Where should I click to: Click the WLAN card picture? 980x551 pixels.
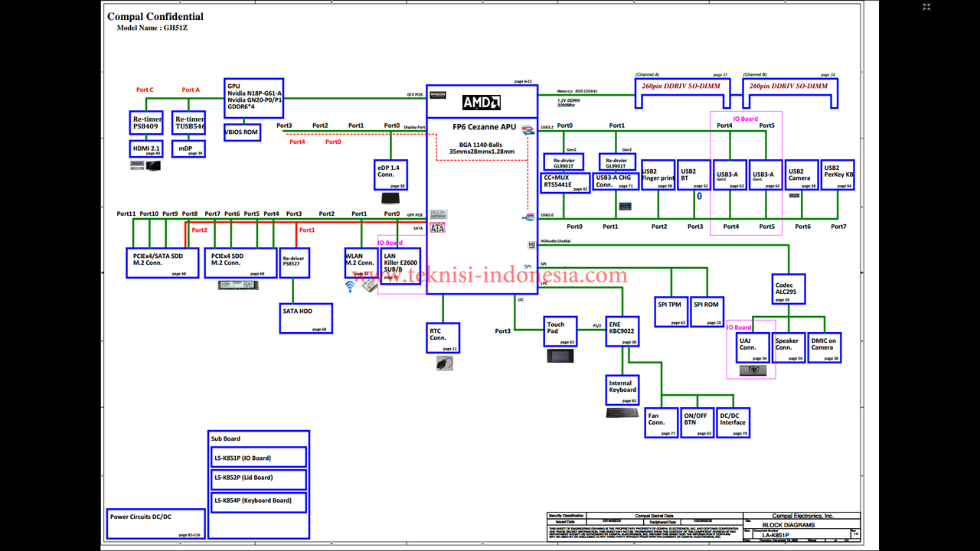click(370, 285)
